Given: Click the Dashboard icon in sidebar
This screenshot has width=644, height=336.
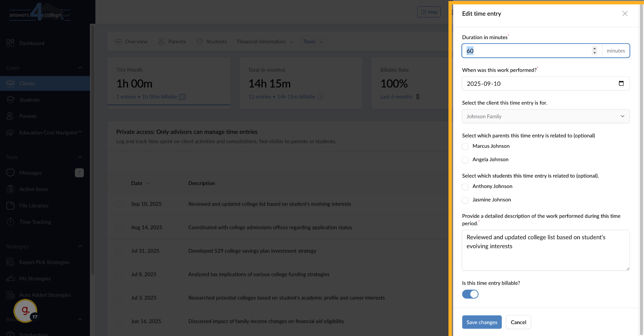Looking at the screenshot, I should click(10, 43).
